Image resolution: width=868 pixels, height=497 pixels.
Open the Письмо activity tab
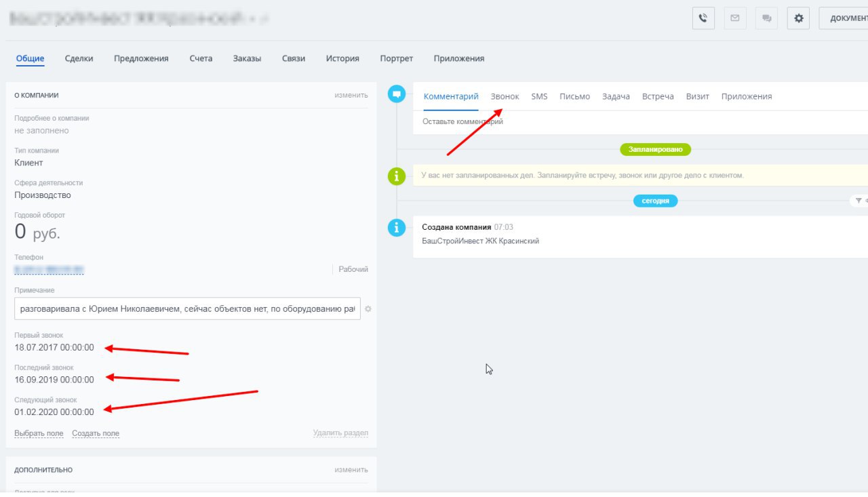574,96
